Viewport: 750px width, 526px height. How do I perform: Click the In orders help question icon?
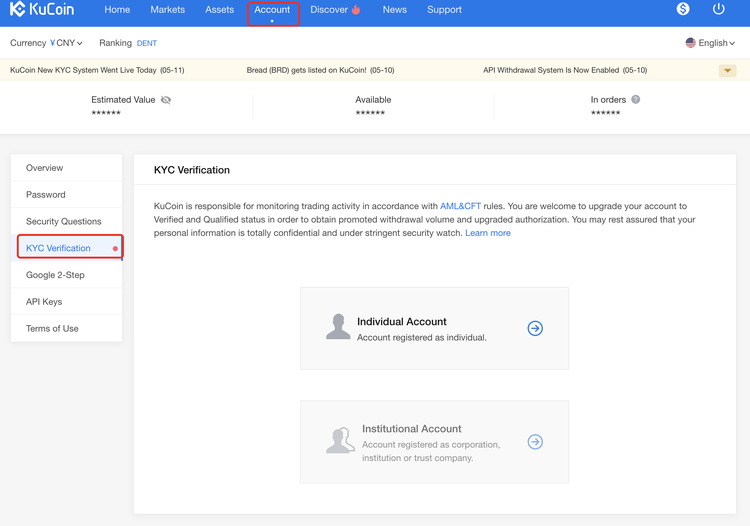pyautogui.click(x=636, y=100)
